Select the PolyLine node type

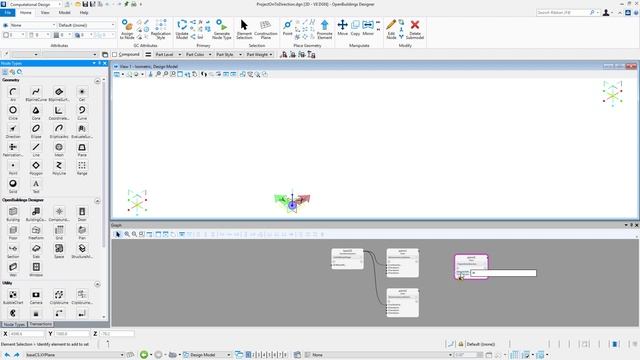pyautogui.click(x=59, y=167)
